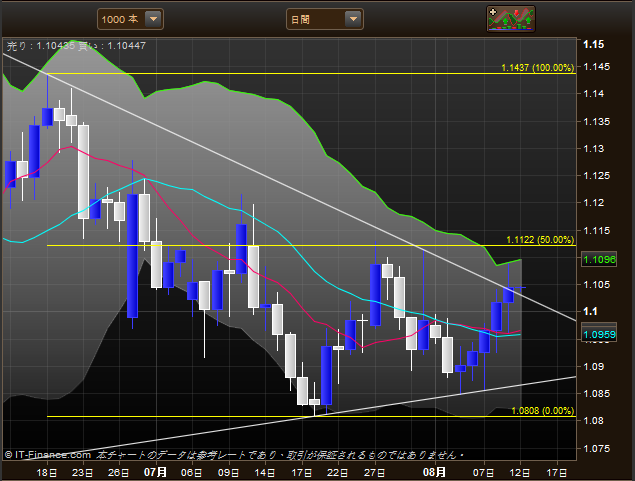
Task: Open the 1000本 bar count dropdown
Action: (x=130, y=19)
